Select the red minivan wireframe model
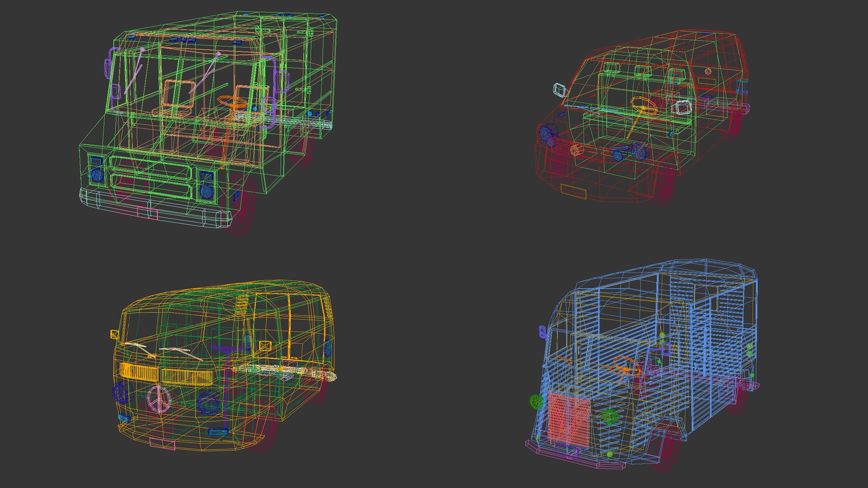This screenshot has width=868, height=488. pyautogui.click(x=642, y=117)
